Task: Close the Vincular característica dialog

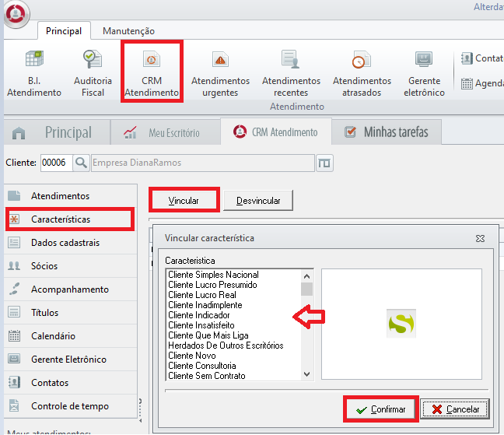Action: click(x=480, y=239)
